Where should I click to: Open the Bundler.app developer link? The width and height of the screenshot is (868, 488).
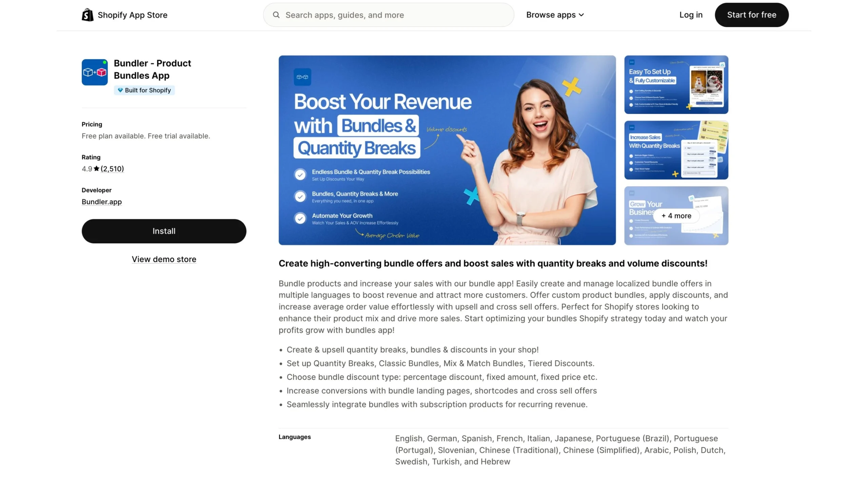click(102, 202)
